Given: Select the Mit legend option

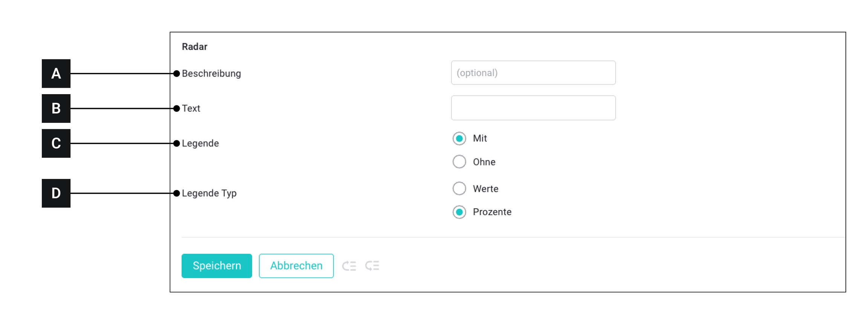Looking at the screenshot, I should 459,139.
